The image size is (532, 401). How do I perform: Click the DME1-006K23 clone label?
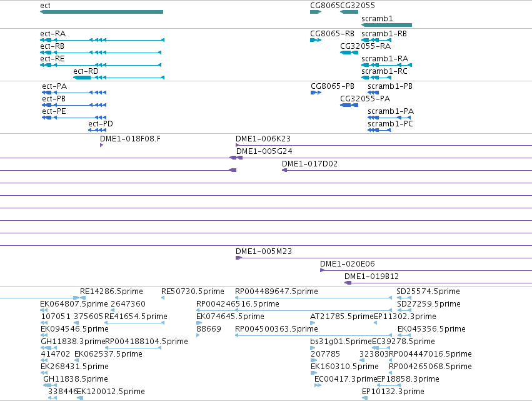tap(263, 139)
